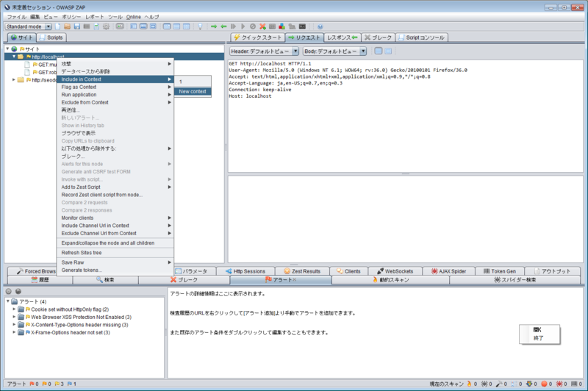Open the Body view dropdown
The width and height of the screenshot is (588, 391).
coord(334,51)
